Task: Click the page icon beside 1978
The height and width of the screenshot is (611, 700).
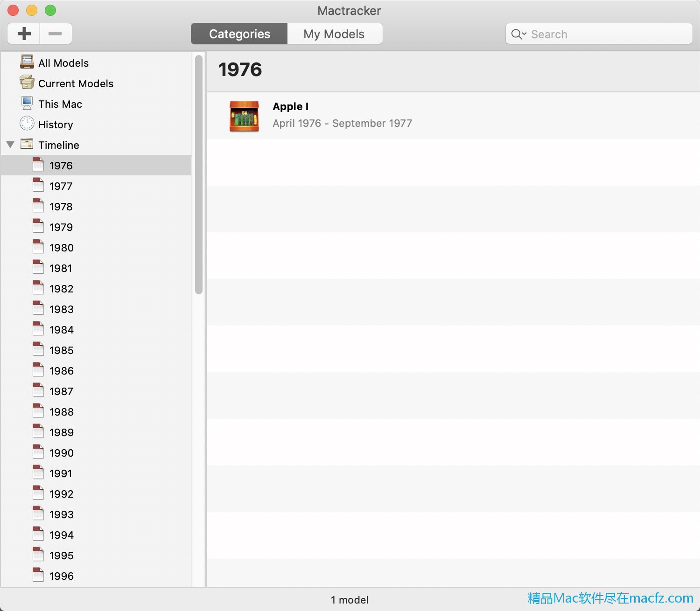Action: (x=38, y=206)
